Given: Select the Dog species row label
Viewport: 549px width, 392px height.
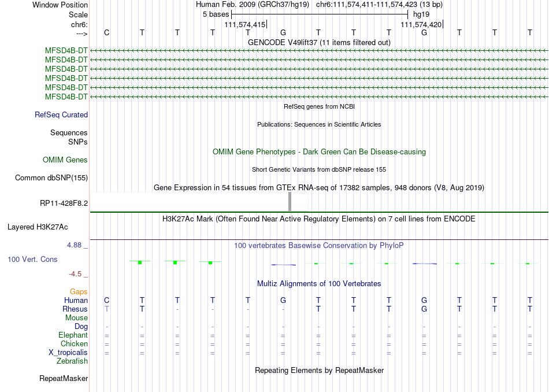Looking at the screenshot, I should coord(81,327).
